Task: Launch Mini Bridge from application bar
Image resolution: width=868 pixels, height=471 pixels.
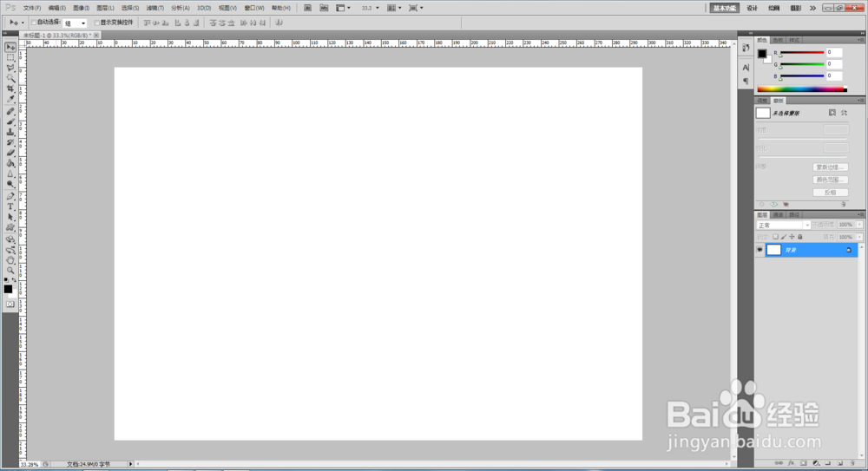Action: point(324,8)
